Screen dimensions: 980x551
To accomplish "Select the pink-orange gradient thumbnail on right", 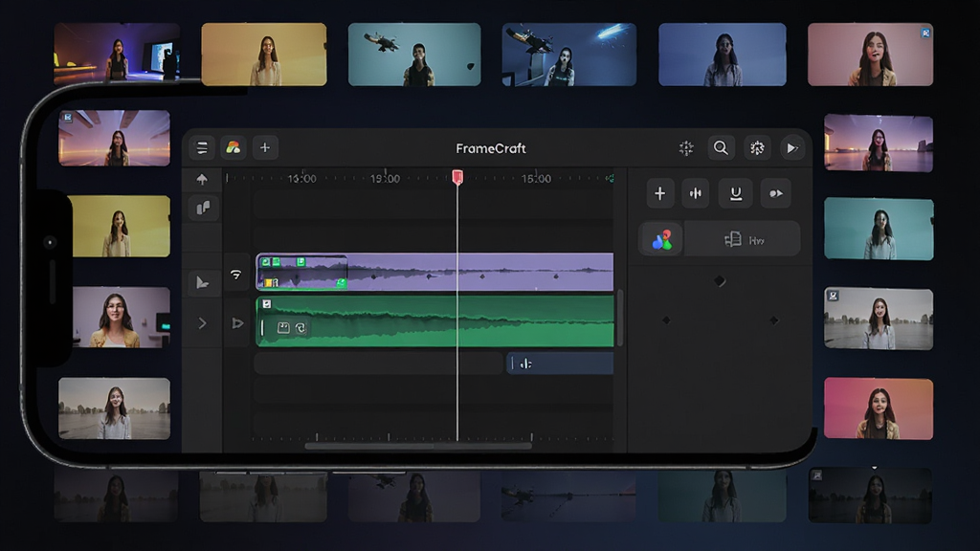I will coord(879,408).
